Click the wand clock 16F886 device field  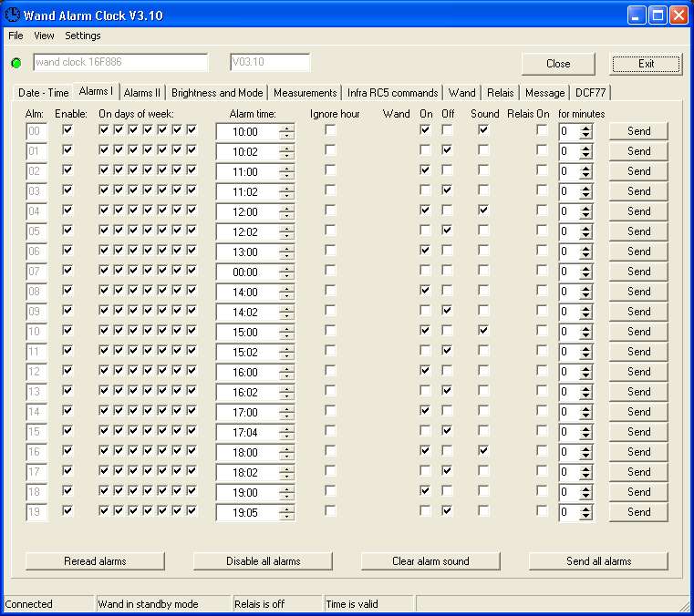pyautogui.click(x=120, y=62)
